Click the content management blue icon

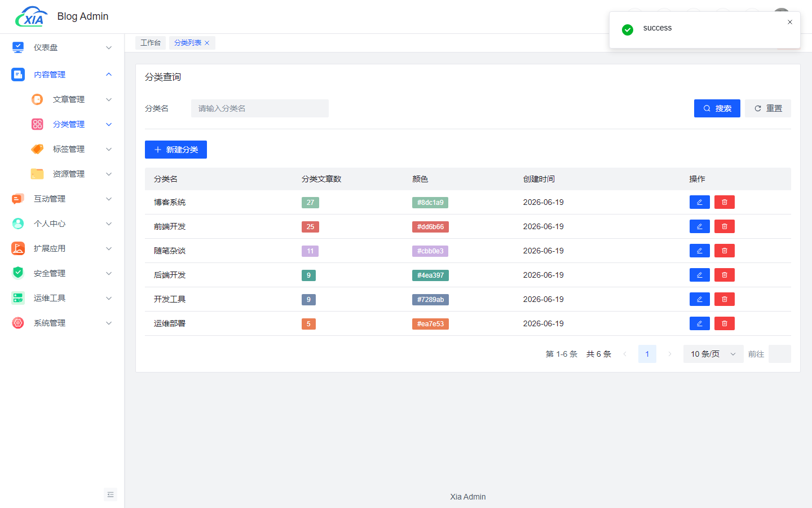(18, 75)
